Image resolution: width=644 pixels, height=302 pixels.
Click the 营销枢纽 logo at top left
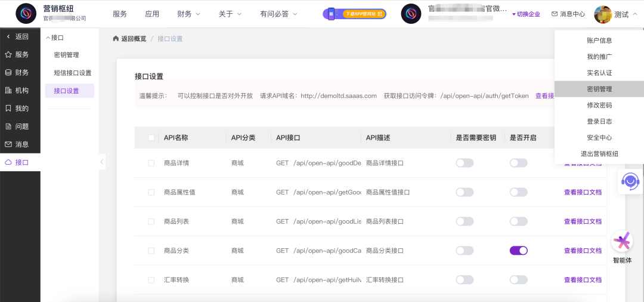pos(26,13)
